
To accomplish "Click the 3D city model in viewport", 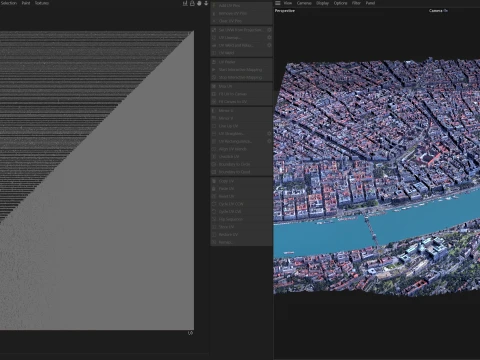I will (x=377, y=177).
